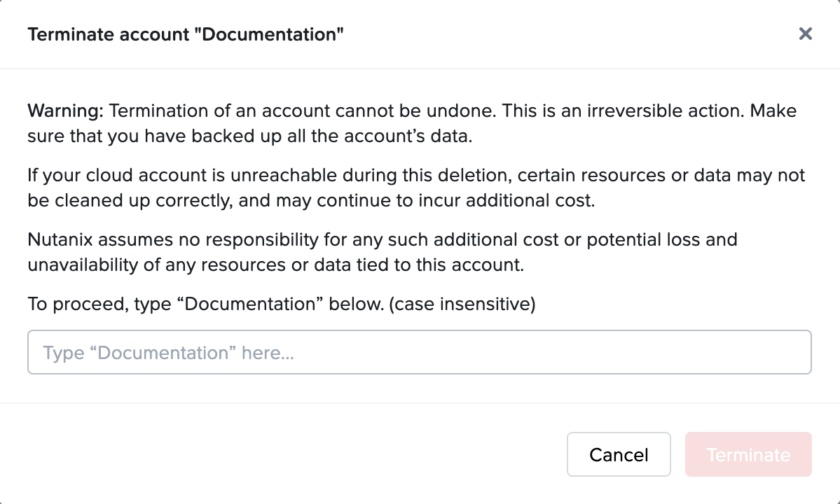Click the Nutanix responsibility disclaimer paragraph
Screen dimensions: 840x504
[x=382, y=252]
